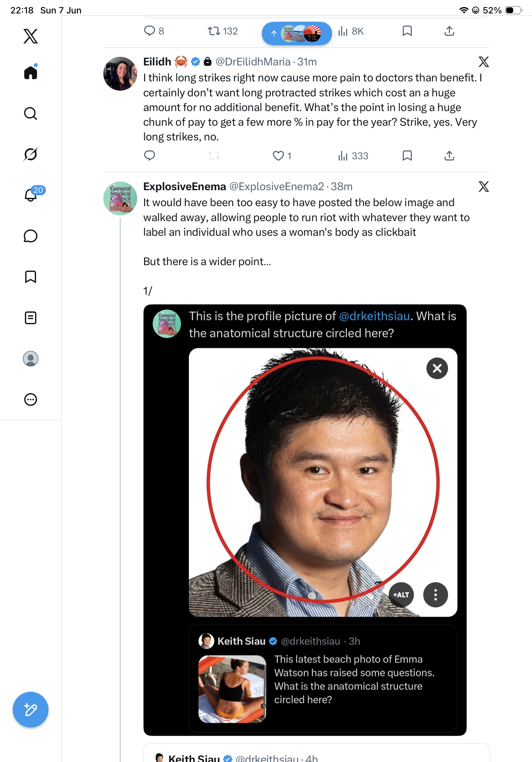Image resolution: width=532 pixels, height=762 pixels.
Task: Open Bookmarks in the sidebar
Action: pos(31,277)
